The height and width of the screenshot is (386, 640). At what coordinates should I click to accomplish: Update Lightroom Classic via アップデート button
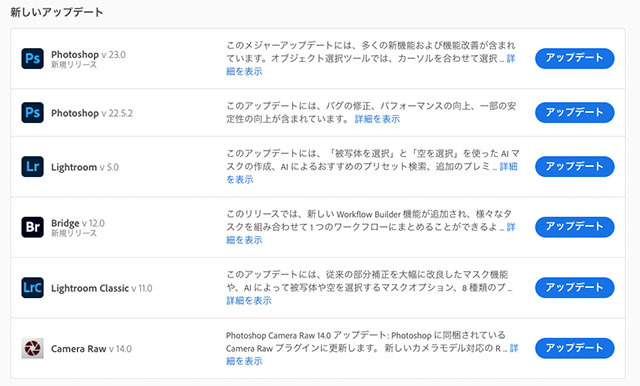[x=575, y=288]
